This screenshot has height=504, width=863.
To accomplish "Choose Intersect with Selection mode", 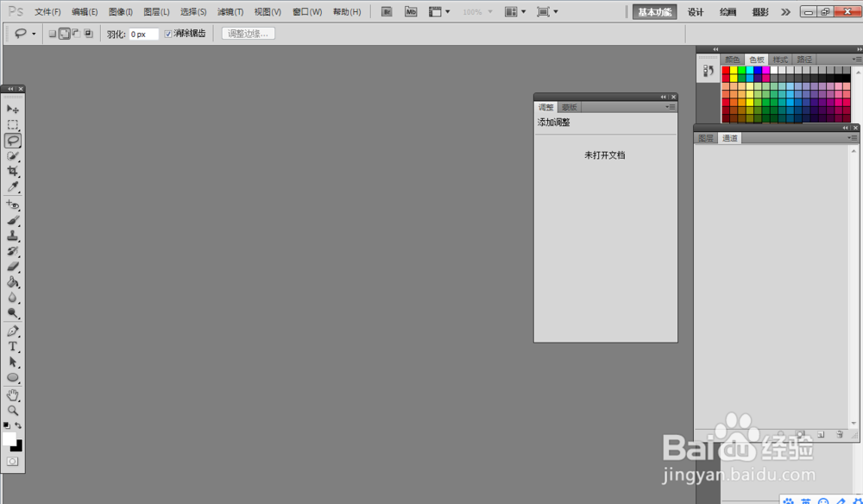I will (x=89, y=34).
